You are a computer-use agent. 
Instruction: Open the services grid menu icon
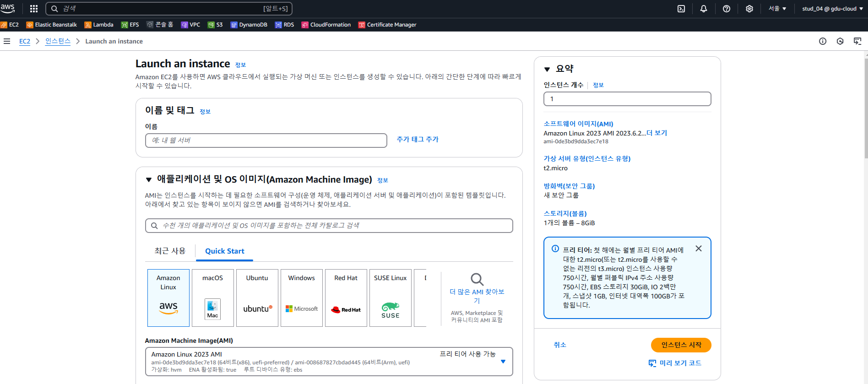tap(34, 9)
